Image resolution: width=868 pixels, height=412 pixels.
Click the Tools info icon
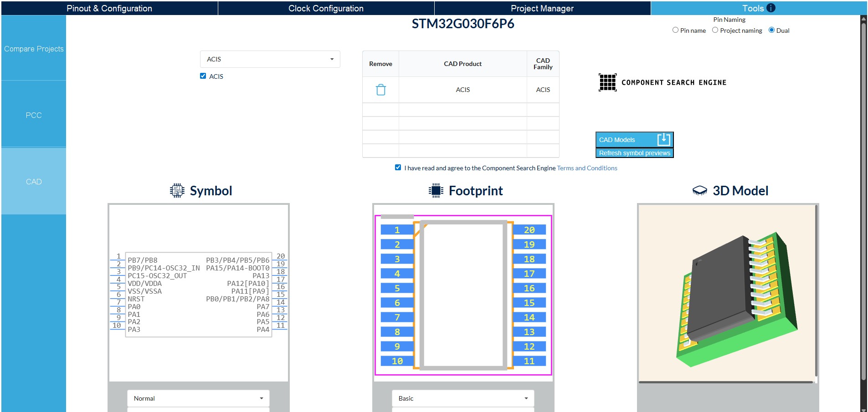click(771, 8)
